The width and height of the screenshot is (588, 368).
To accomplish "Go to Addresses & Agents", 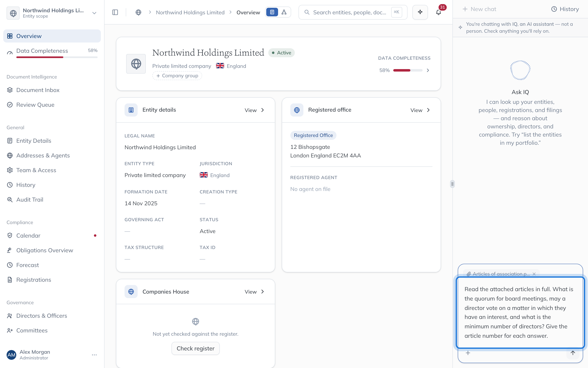I will [52, 156].
